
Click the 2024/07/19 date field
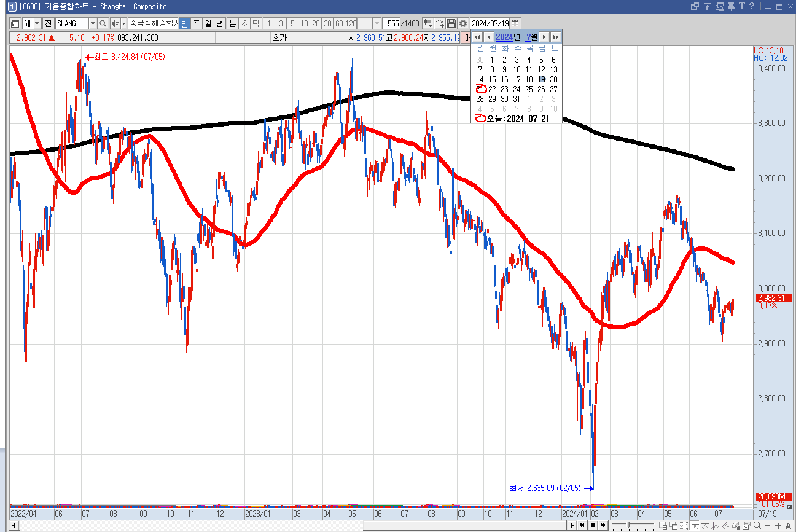pyautogui.click(x=490, y=23)
